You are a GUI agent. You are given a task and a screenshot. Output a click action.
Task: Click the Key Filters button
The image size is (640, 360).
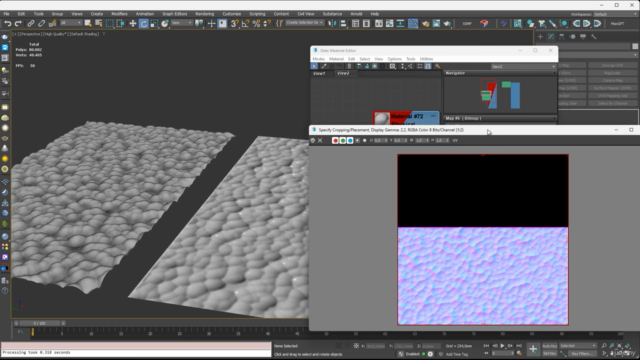click(581, 354)
